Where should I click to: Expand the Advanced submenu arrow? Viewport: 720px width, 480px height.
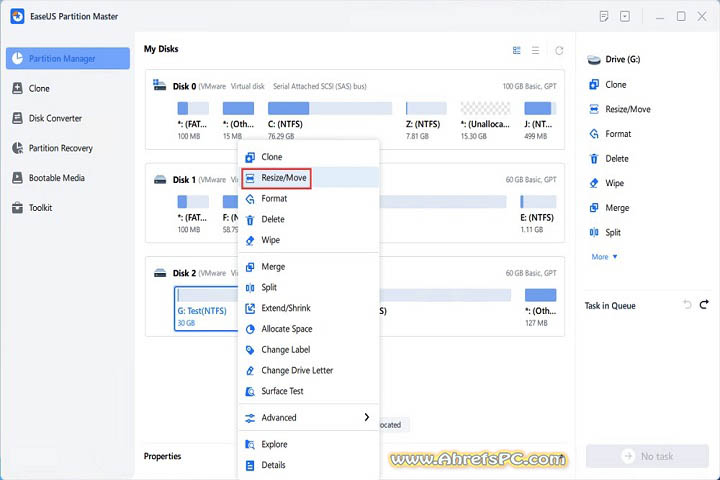pyautogui.click(x=366, y=417)
